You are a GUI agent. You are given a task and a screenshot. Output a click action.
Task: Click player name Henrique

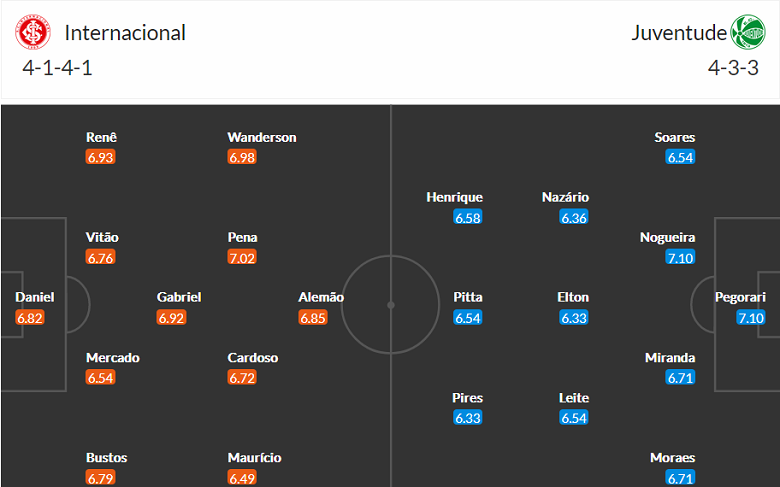[454, 197]
